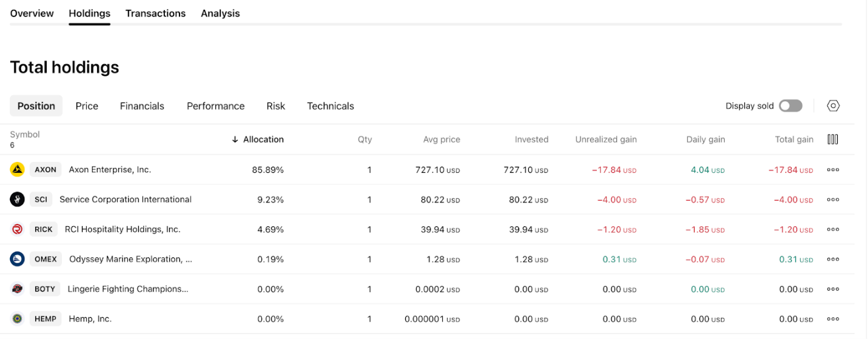Click the RICK ticker badge
868x339 pixels.
(x=44, y=229)
